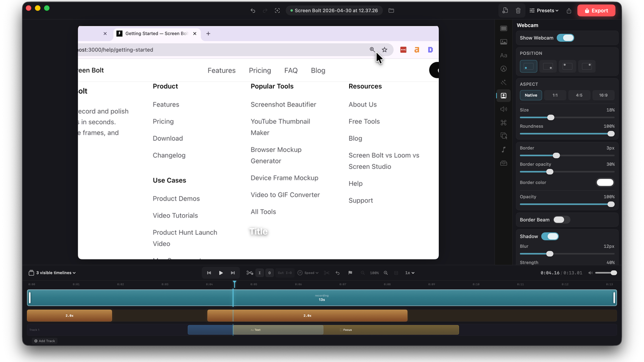
Task: Skip to the end of the recording
Action: 233,273
